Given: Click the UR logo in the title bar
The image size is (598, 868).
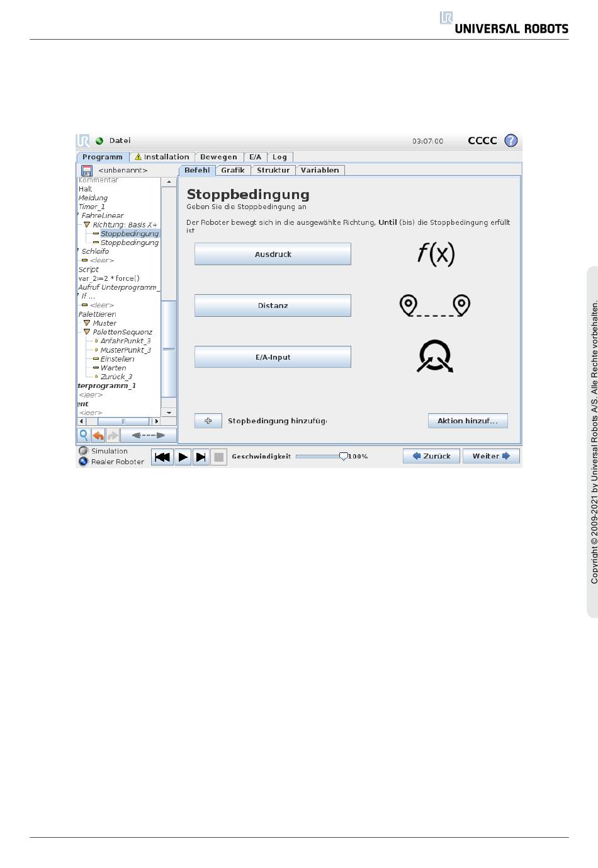Looking at the screenshot, I should (x=83, y=140).
